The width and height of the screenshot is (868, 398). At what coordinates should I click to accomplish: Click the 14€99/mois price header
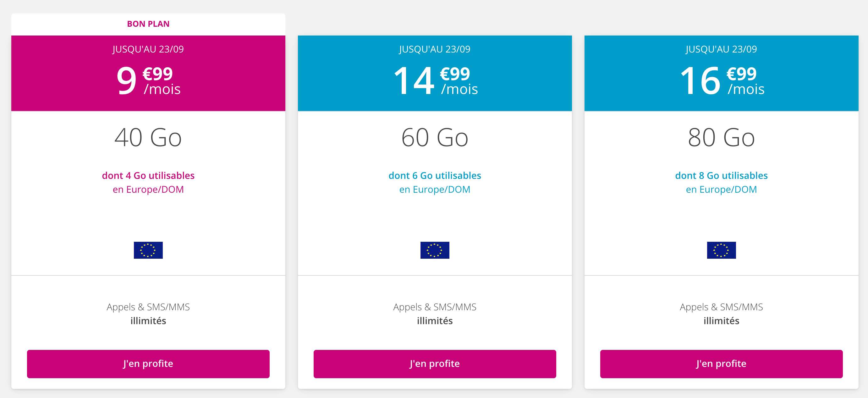435,80
